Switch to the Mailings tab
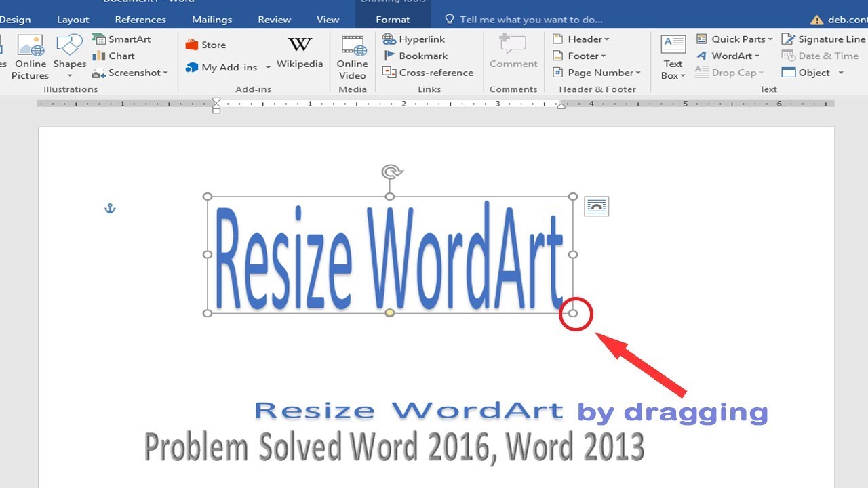Screen dimensions: 868x488 (x=212, y=20)
